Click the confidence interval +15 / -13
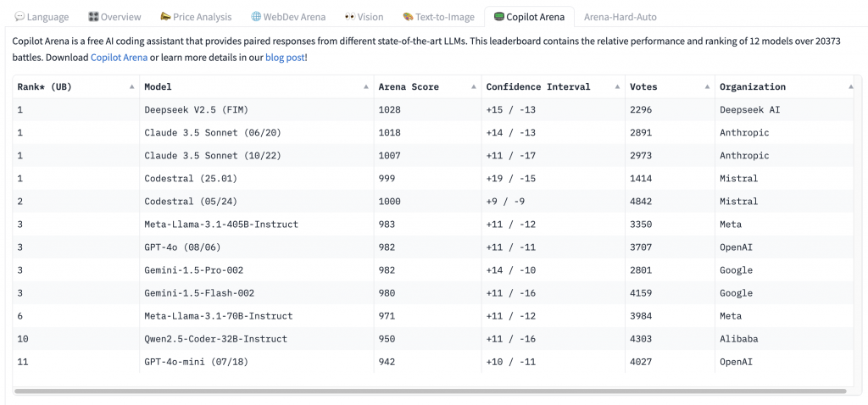 (x=511, y=109)
